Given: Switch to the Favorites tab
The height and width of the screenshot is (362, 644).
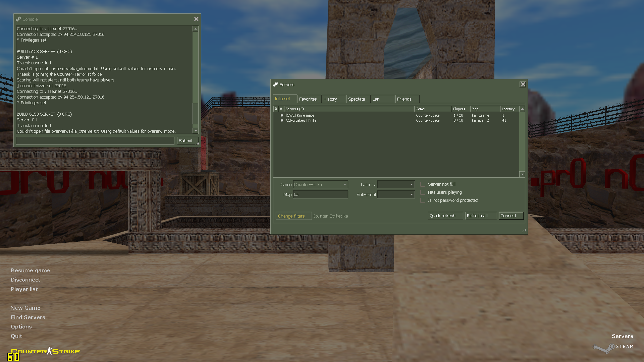Looking at the screenshot, I should coord(309,99).
